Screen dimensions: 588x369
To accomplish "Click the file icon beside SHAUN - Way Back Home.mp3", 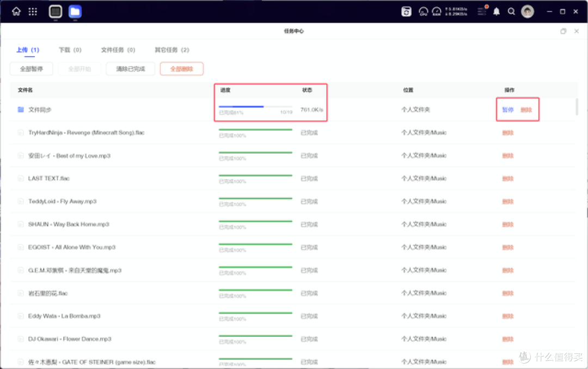I will (x=21, y=224).
